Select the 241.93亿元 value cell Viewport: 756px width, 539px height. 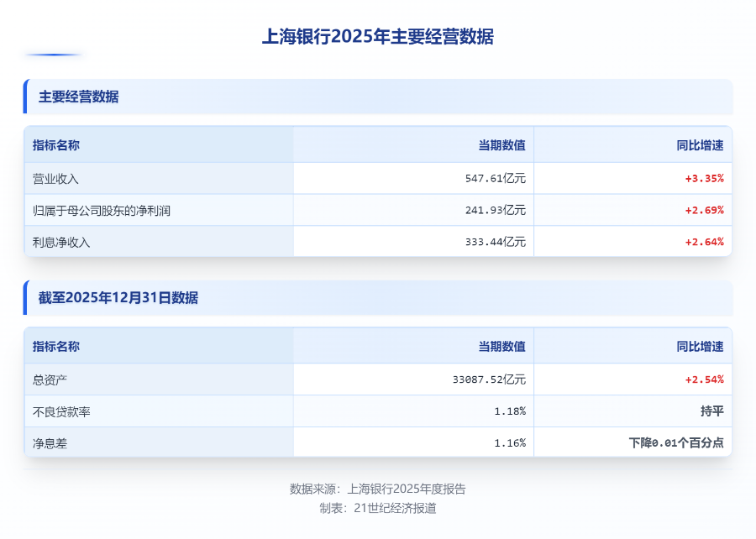(x=495, y=211)
